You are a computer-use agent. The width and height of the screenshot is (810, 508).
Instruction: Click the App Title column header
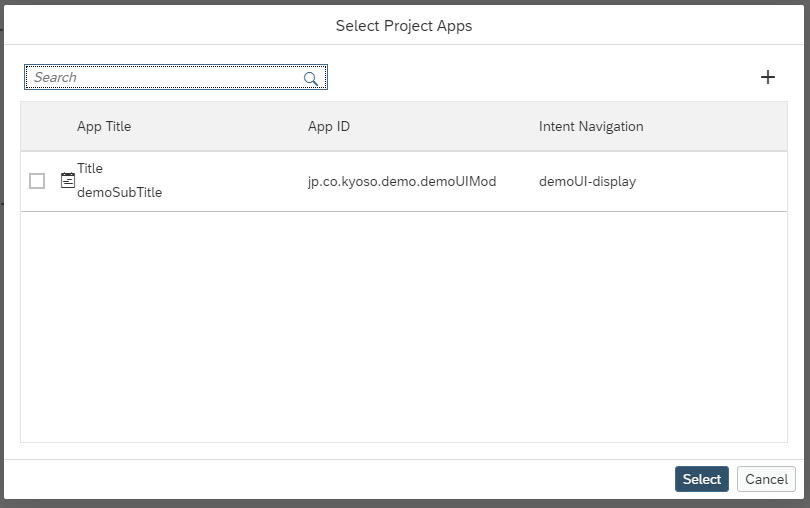click(104, 126)
